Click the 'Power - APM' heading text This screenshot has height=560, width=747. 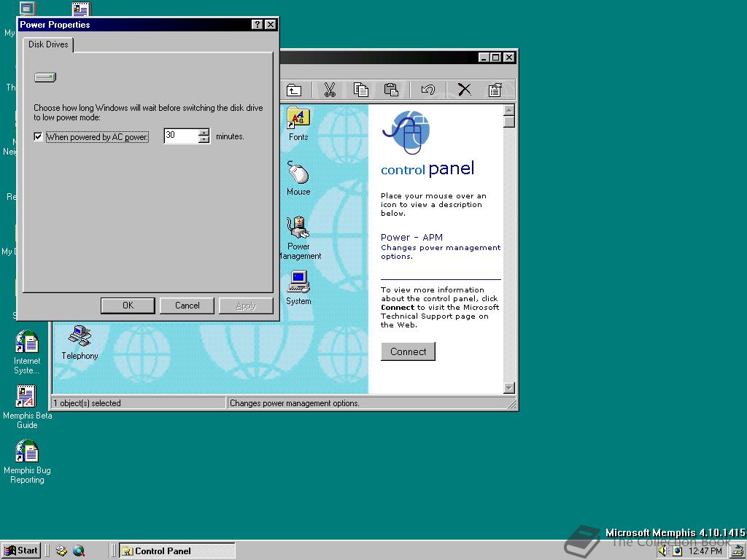click(x=411, y=237)
